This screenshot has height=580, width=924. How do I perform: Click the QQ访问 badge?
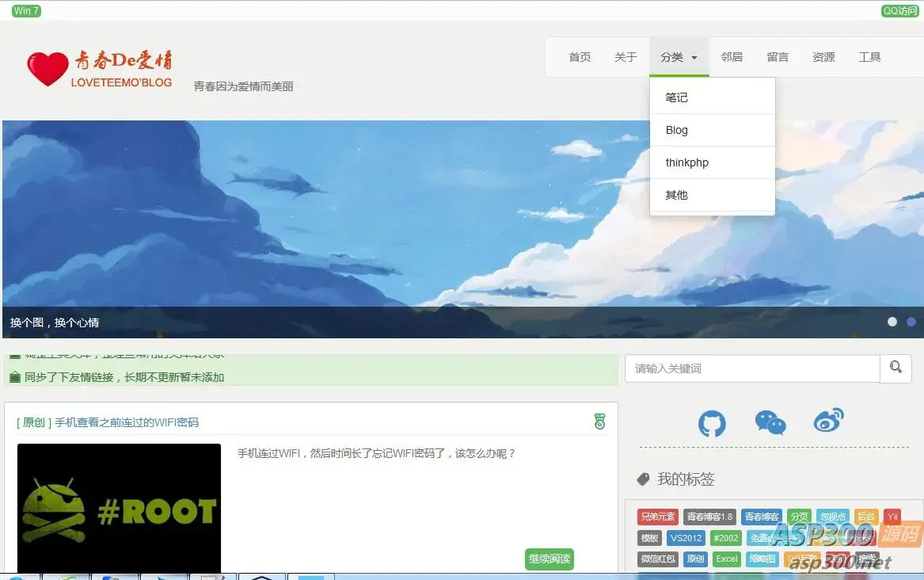899,10
